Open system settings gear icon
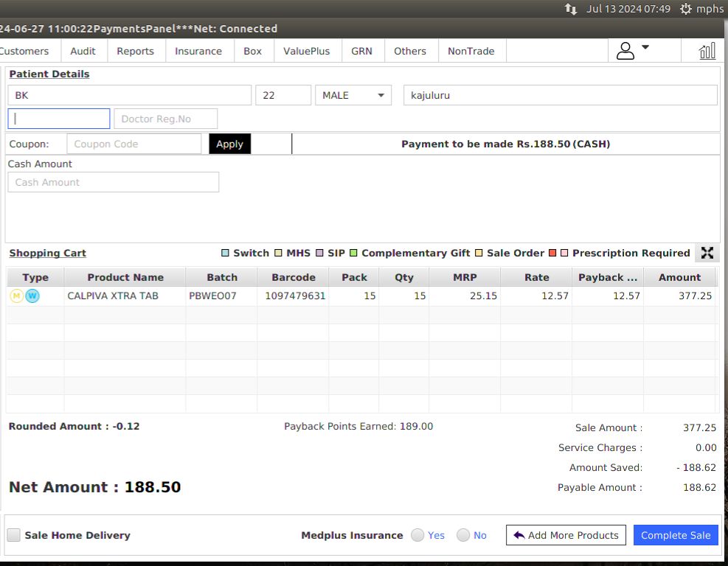 click(x=686, y=9)
